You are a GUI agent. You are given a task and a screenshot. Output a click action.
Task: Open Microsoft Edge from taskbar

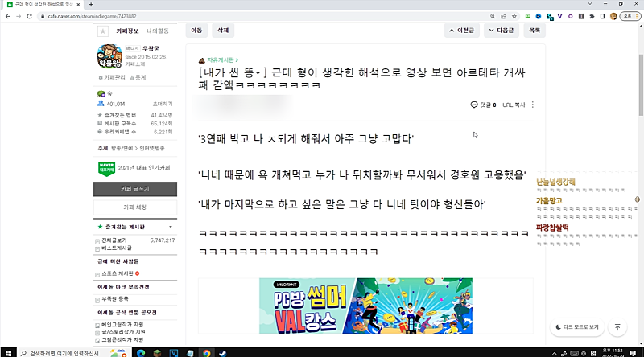(140, 353)
